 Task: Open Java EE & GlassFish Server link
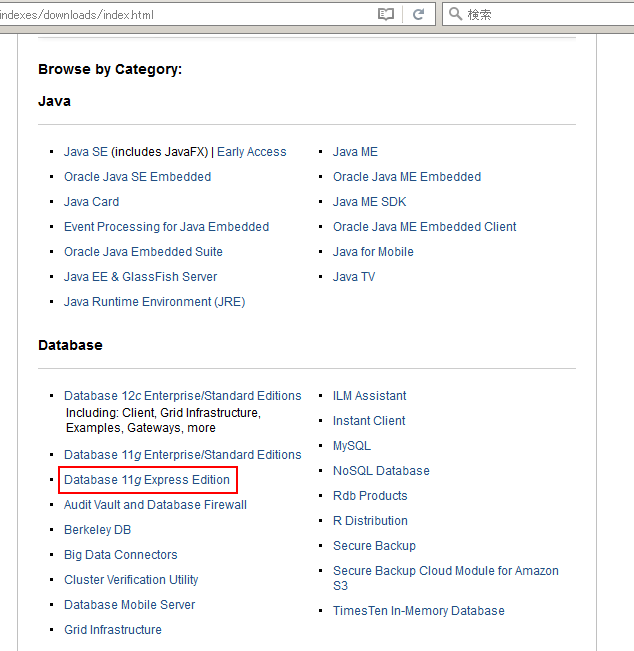[140, 277]
